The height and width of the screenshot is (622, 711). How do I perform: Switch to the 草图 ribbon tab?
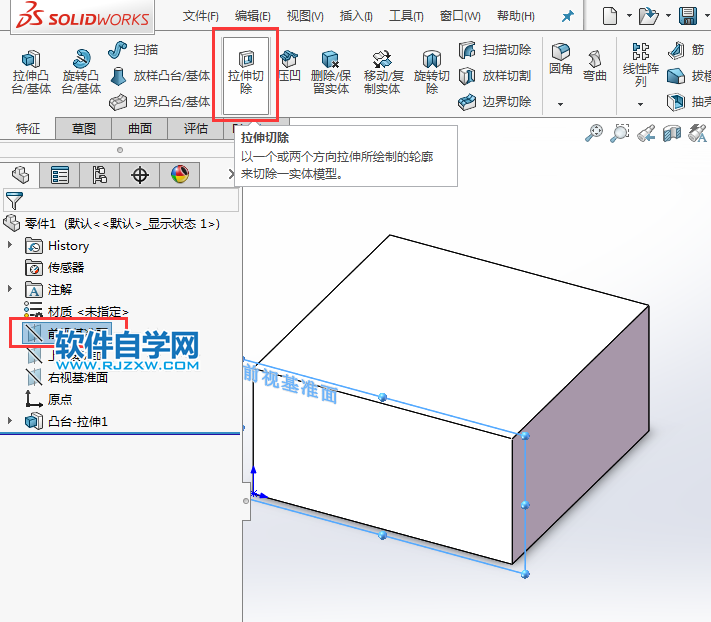[x=84, y=129]
